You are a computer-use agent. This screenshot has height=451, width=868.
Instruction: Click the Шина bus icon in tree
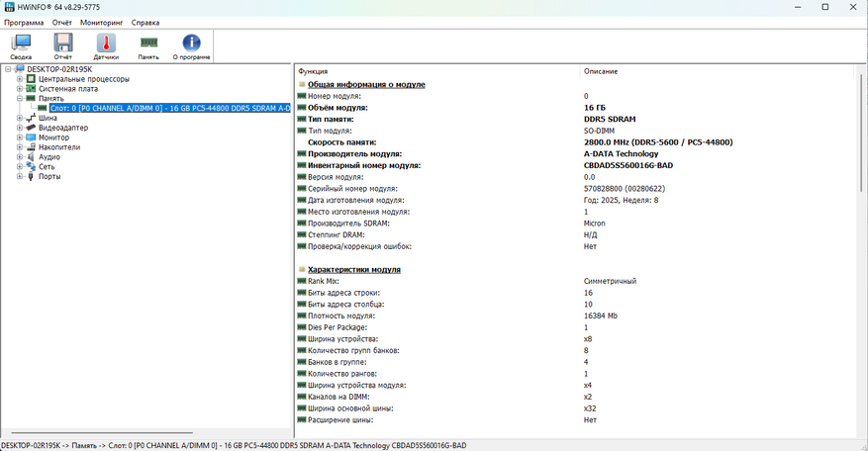coord(31,118)
